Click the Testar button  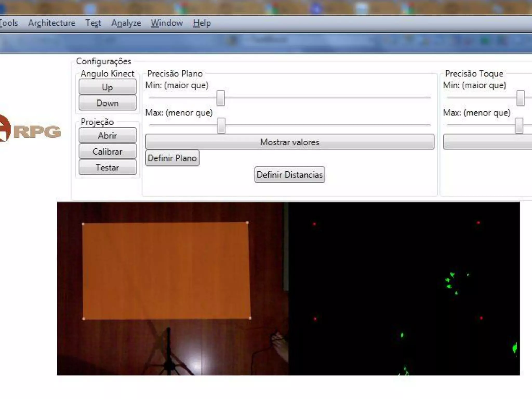click(107, 167)
